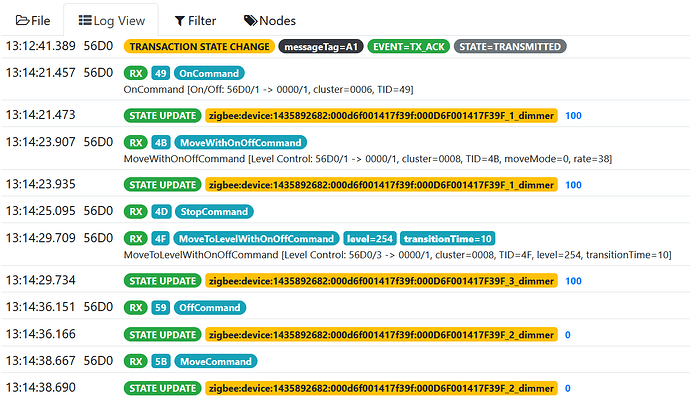
Task: Click the messageTag=A1 badge
Action: 321,47
